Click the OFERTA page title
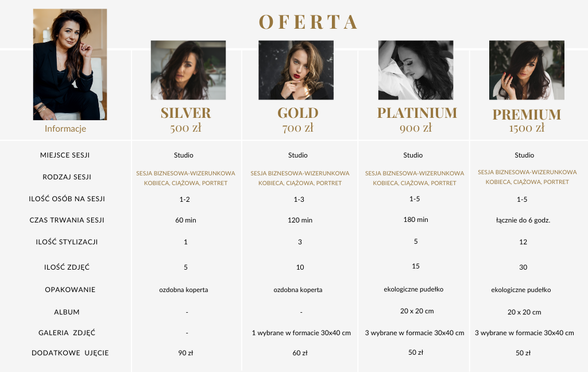This screenshot has width=588, height=372. pyautogui.click(x=308, y=22)
